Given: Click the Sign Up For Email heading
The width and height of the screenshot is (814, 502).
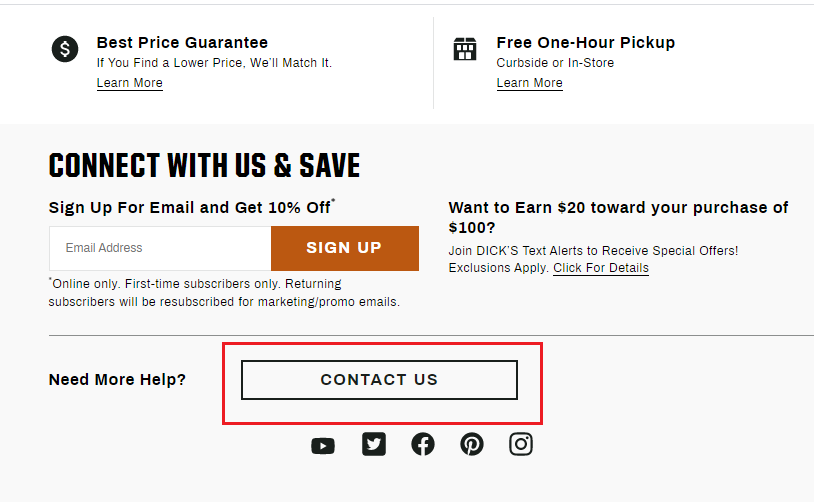Looking at the screenshot, I should point(192,207).
